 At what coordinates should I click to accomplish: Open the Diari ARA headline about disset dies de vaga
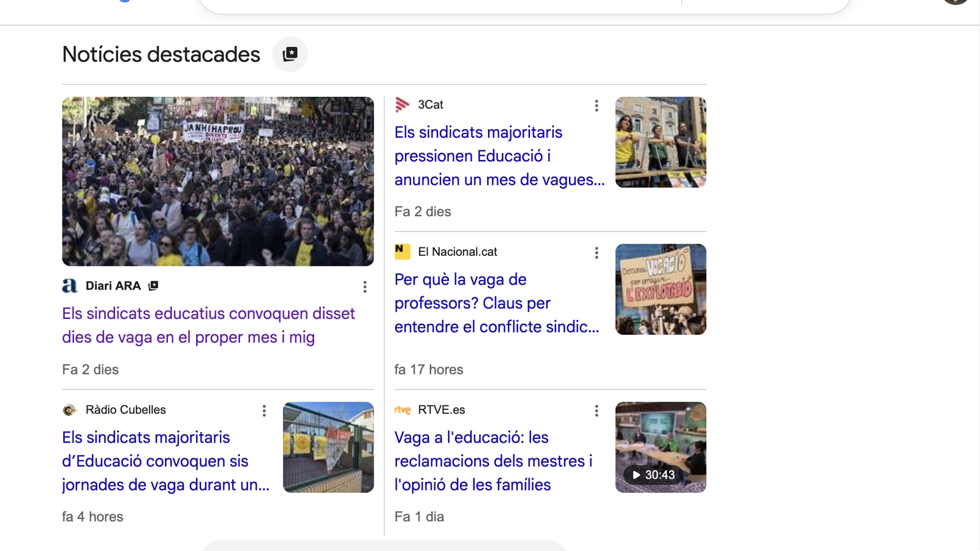pyautogui.click(x=208, y=325)
